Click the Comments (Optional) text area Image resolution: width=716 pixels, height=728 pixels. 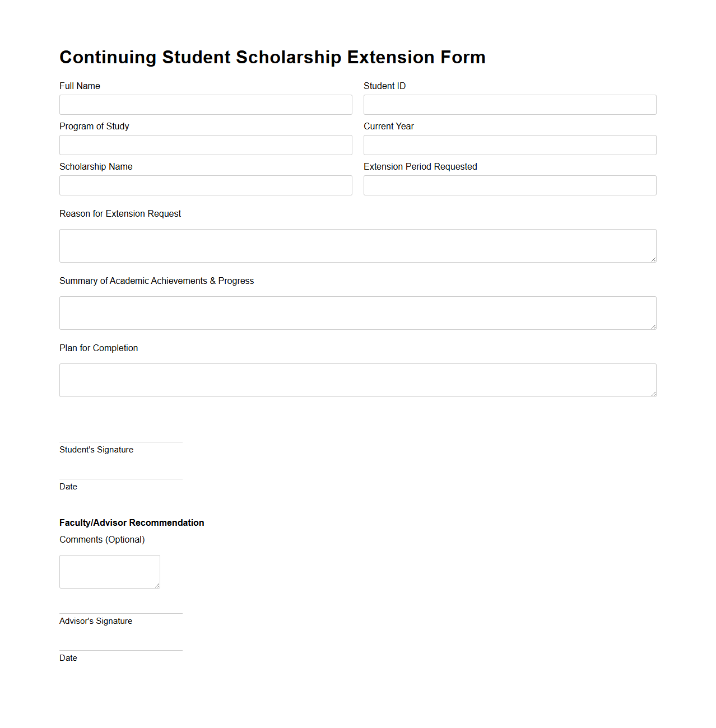pos(109,571)
